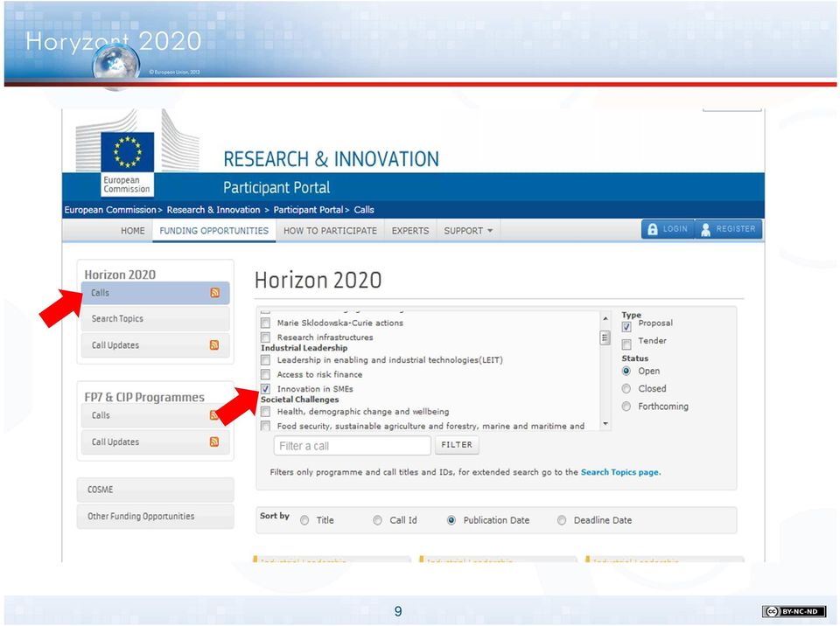Enable the Tender type checkbox

[626, 344]
